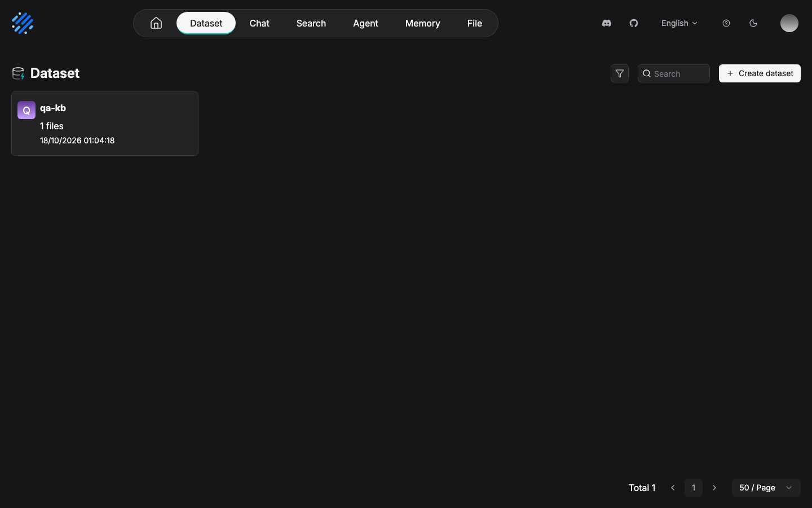Click the Create dataset button

[x=760, y=73]
